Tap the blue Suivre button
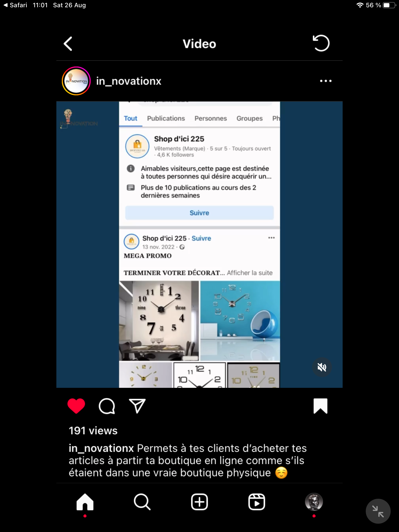The width and height of the screenshot is (399, 532). 199,213
